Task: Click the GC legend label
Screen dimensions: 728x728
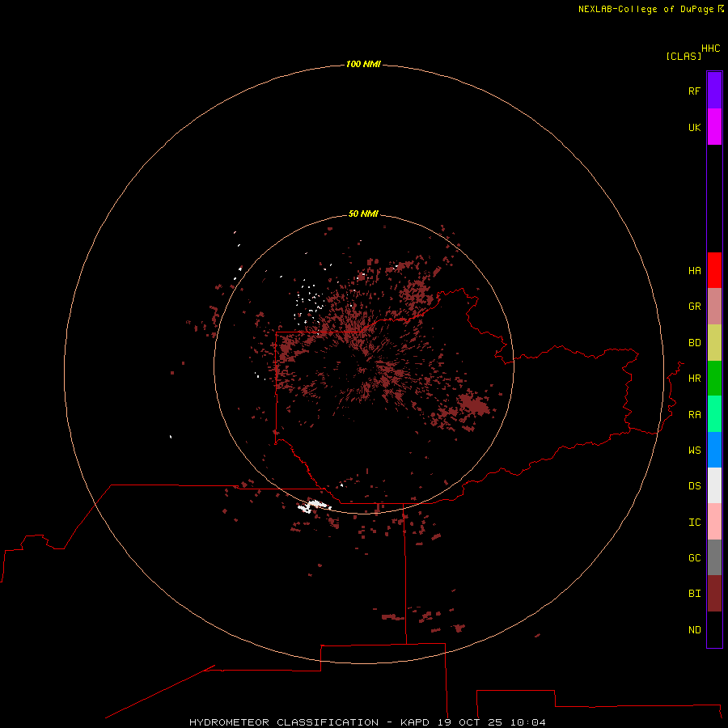Action: (x=694, y=558)
